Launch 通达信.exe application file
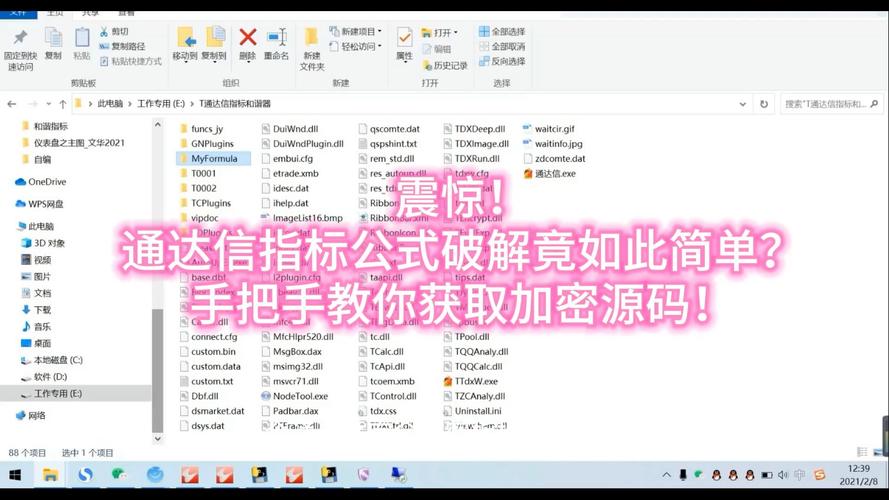This screenshot has height=500, width=889. click(549, 173)
